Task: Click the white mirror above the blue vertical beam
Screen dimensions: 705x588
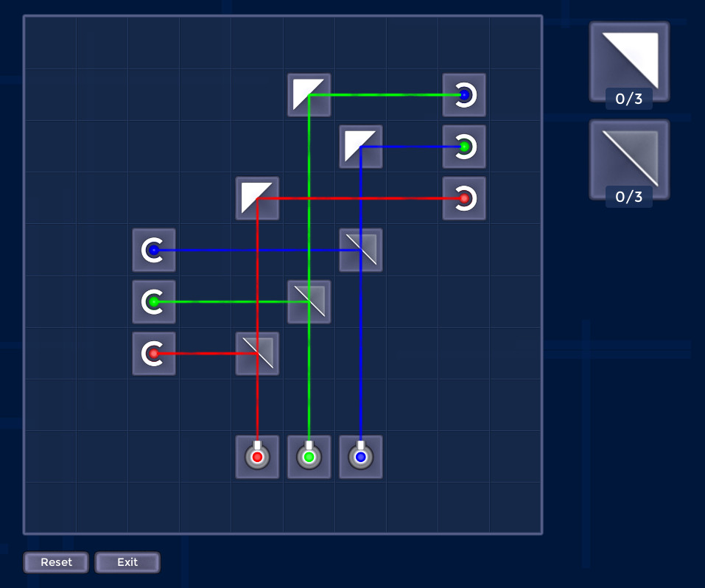Action: pos(360,147)
